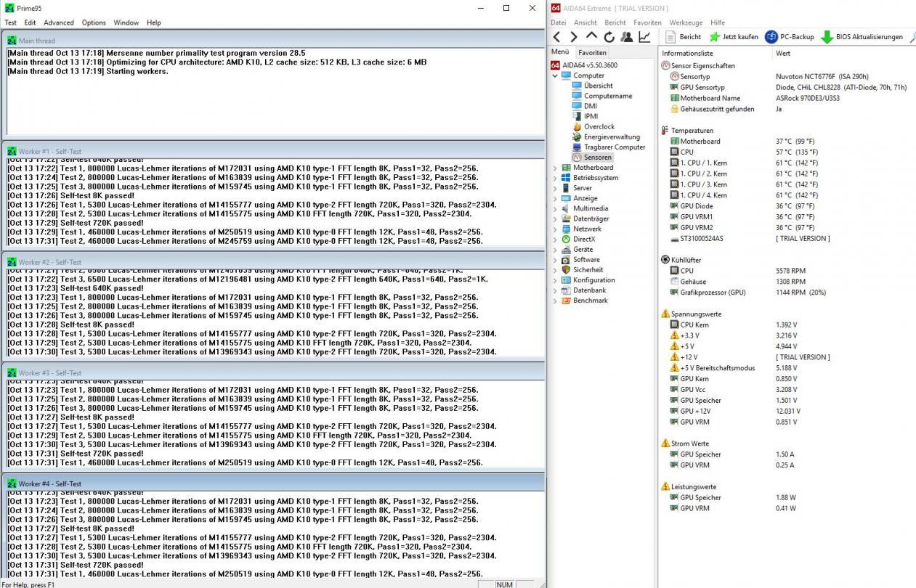Click the AIDA64 up-level arrow icon
916x588 pixels.
591,37
